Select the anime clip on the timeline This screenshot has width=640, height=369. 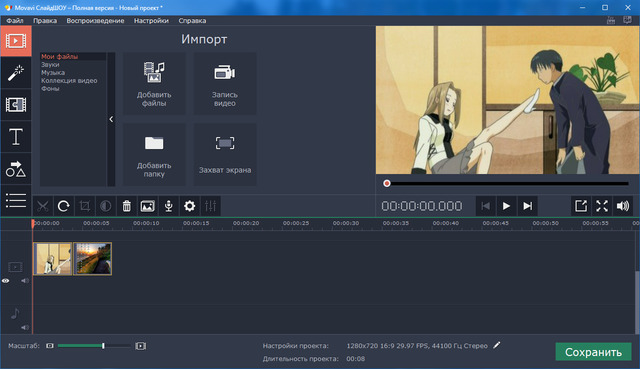tap(53, 259)
